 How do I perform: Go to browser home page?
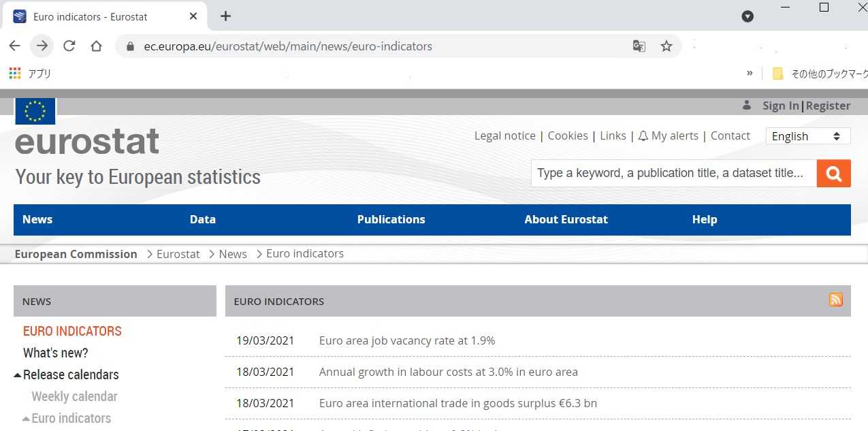pyautogui.click(x=96, y=46)
